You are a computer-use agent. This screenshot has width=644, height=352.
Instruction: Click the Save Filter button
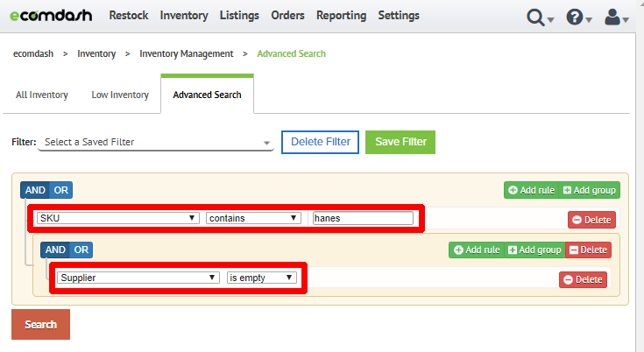tap(400, 142)
